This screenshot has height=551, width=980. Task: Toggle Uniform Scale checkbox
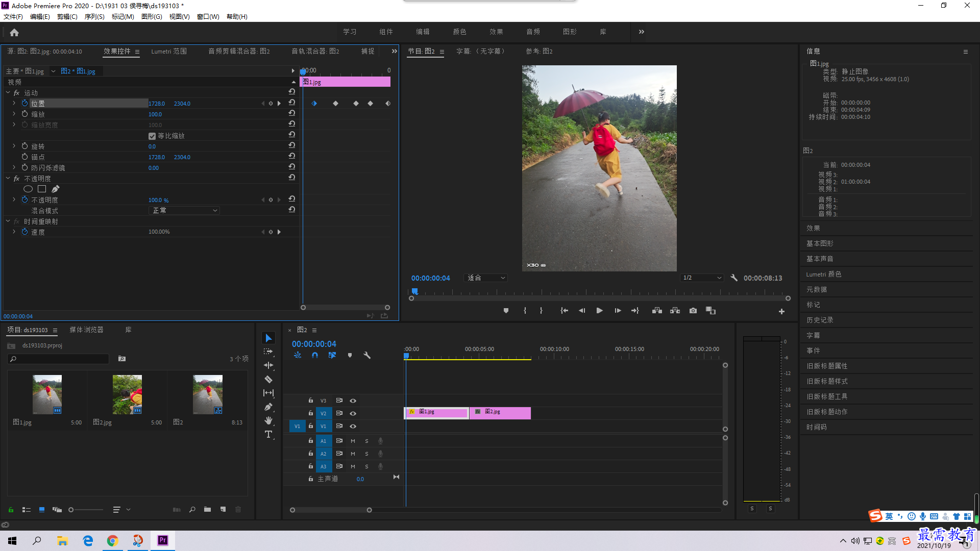tap(152, 136)
